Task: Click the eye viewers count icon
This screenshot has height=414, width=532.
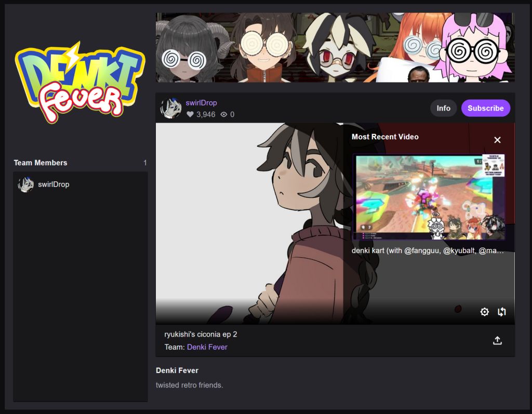Action: coord(223,114)
